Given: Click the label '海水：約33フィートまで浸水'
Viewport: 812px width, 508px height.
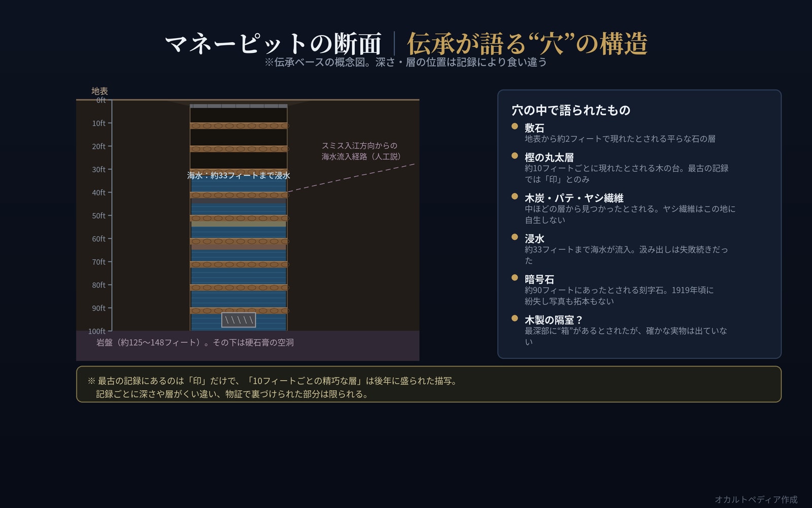Looking at the screenshot, I should pos(239,175).
